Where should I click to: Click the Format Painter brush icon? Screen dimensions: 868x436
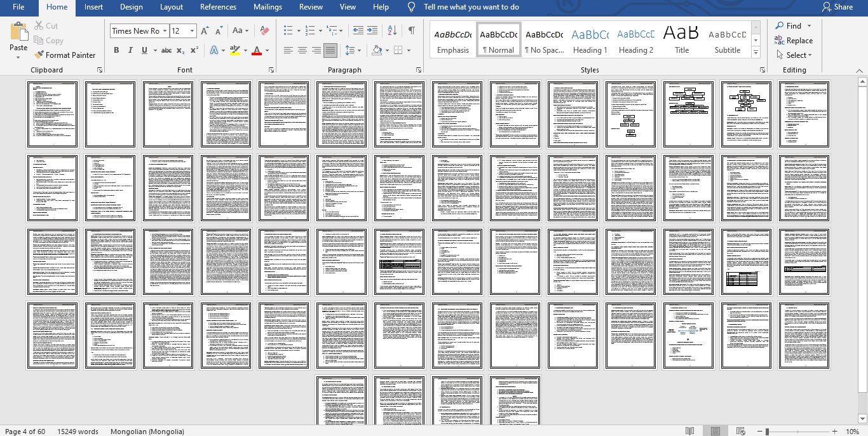click(x=39, y=55)
